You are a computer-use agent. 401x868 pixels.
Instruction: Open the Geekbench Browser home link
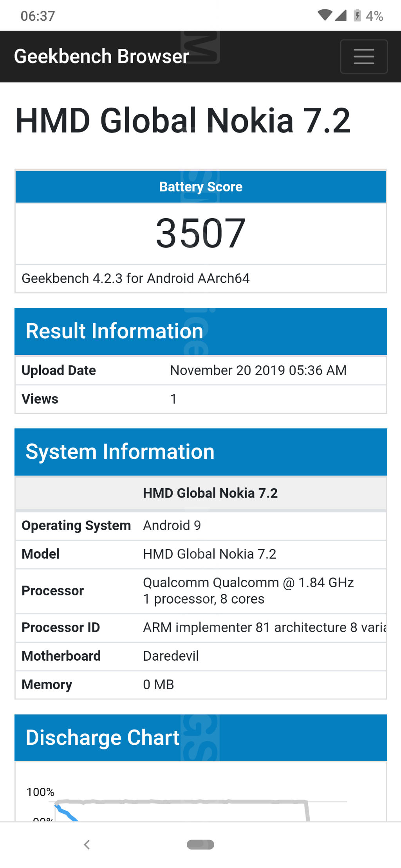pyautogui.click(x=101, y=56)
